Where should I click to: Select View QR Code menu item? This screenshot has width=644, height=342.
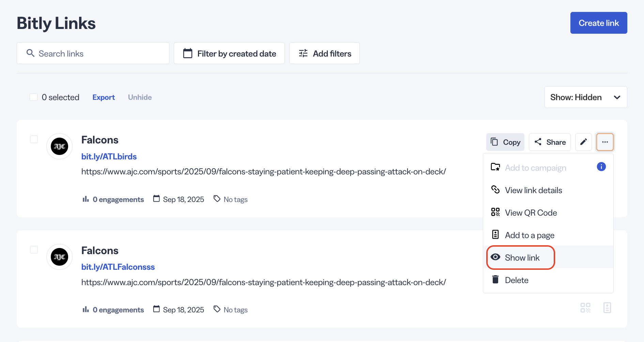(531, 213)
